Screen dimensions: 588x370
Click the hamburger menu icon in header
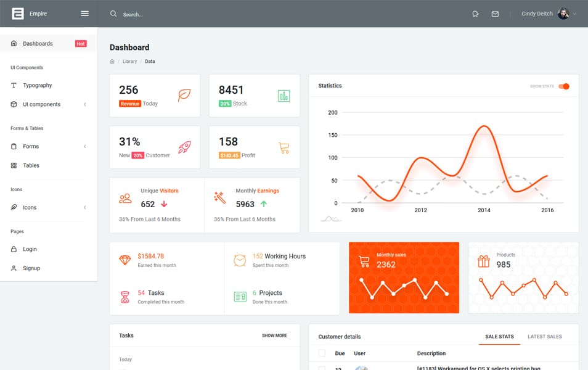(84, 14)
